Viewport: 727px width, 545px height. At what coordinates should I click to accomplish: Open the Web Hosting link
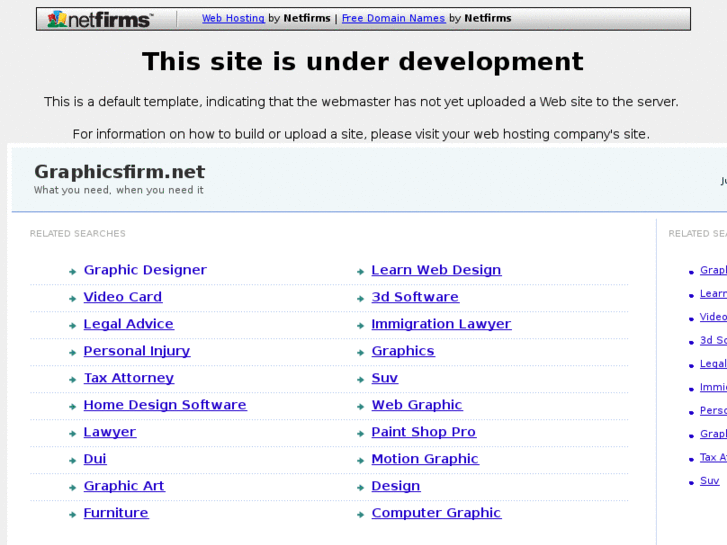click(233, 18)
